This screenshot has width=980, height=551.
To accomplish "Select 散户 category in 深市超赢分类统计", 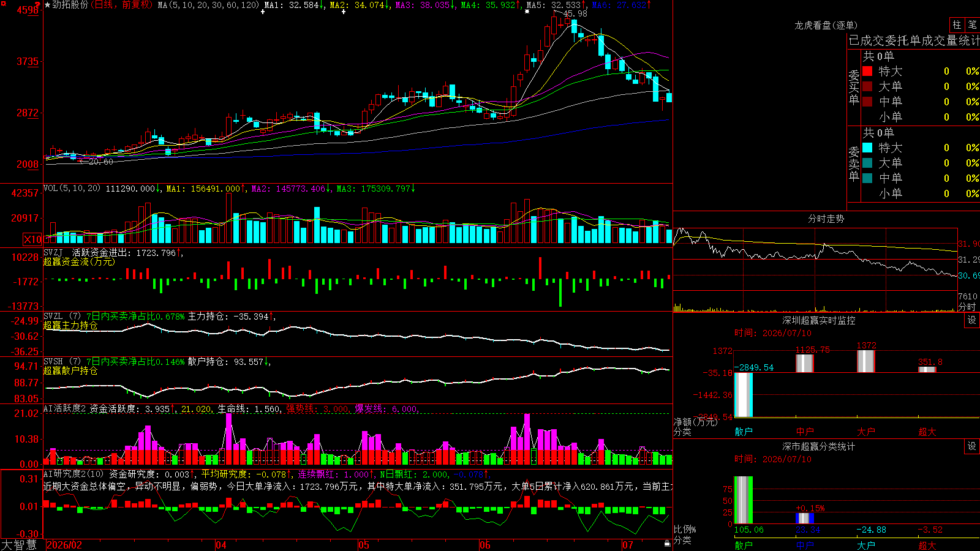I will pyautogui.click(x=744, y=545).
